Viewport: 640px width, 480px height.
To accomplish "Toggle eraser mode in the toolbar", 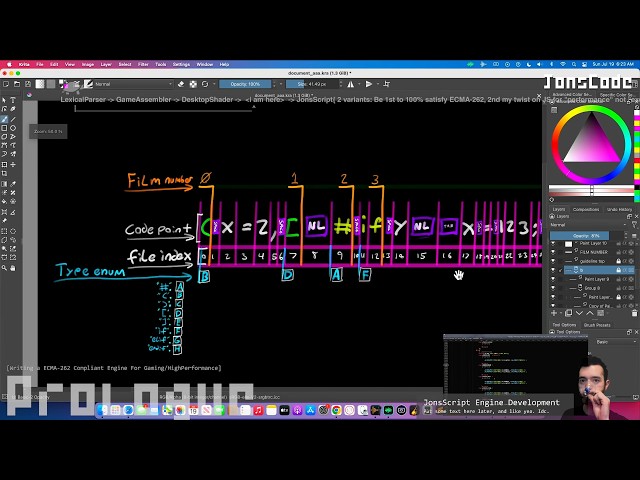I will tap(181, 84).
